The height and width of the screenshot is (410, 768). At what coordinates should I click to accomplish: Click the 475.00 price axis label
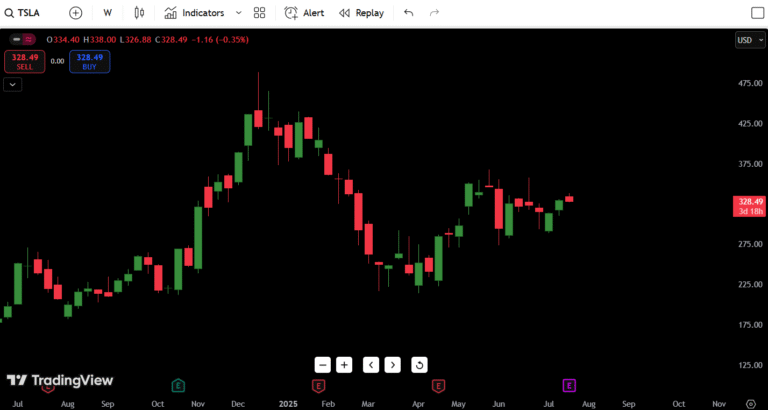[x=750, y=83]
